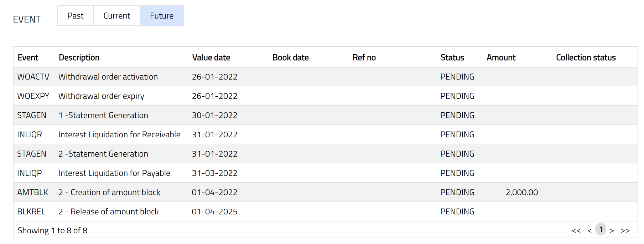Jump to last page with >> button
Image resolution: width=644 pixels, height=244 pixels.
pos(625,230)
